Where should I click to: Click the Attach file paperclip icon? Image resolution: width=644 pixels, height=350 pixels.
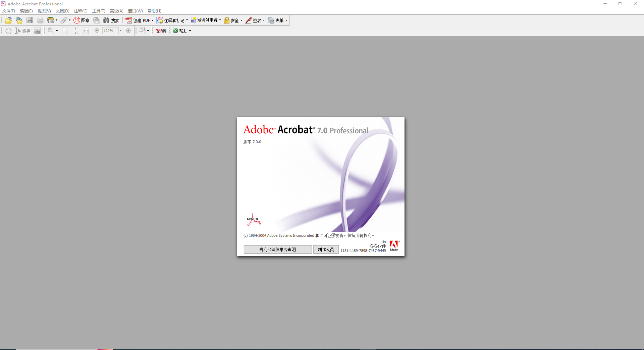click(x=64, y=20)
